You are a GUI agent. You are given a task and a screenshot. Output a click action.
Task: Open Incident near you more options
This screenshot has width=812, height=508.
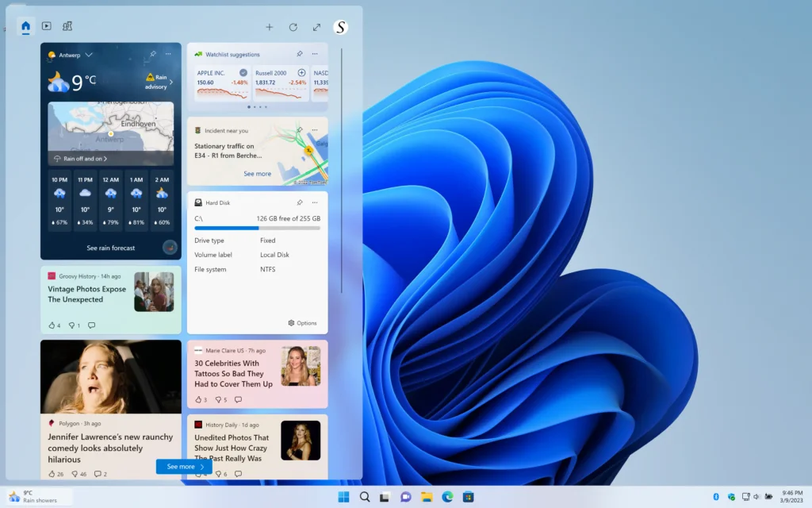pyautogui.click(x=315, y=130)
